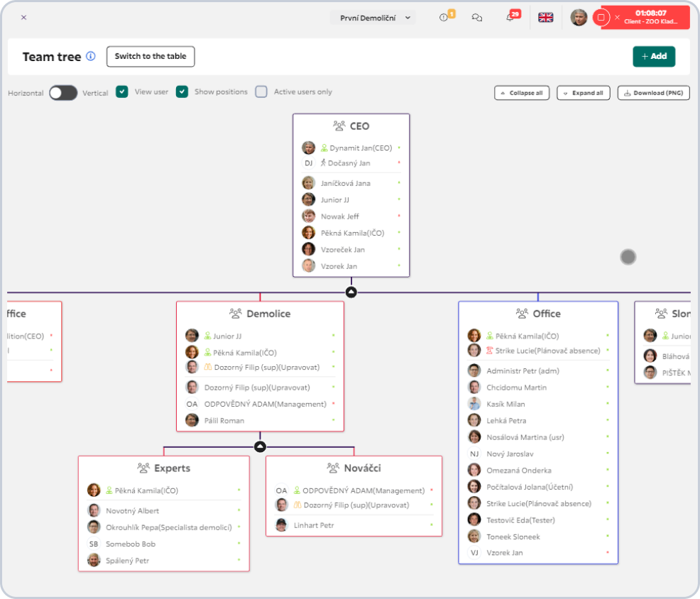This screenshot has width=700, height=599.
Task: Open the chat messages icon
Action: 477,18
